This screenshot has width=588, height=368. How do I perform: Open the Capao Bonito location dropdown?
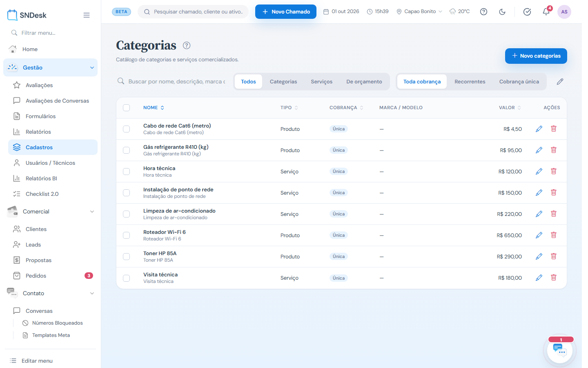tap(419, 11)
